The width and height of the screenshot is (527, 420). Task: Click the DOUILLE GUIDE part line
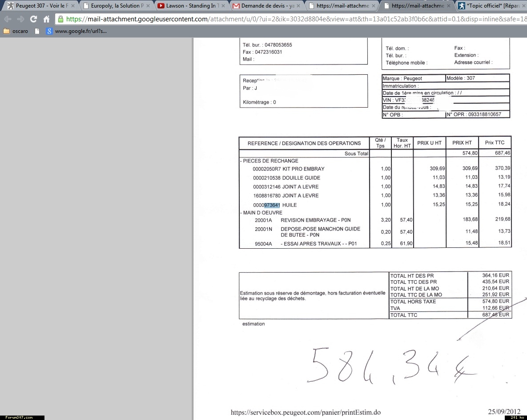pos(375,178)
